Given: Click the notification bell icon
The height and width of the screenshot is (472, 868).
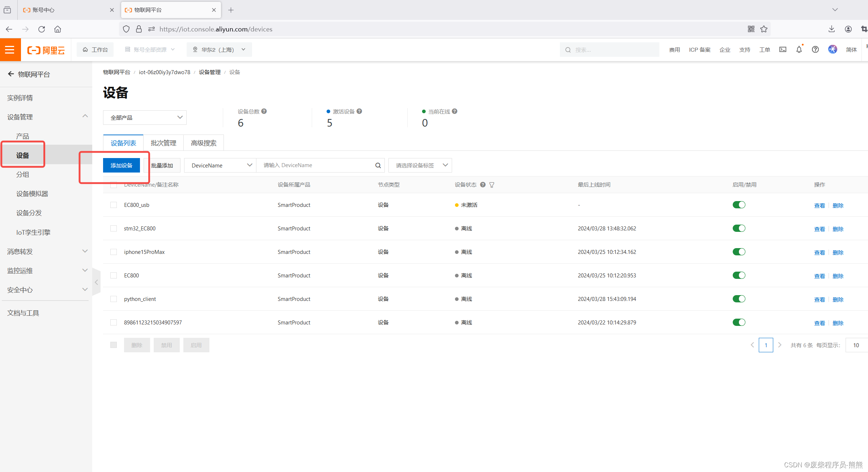Looking at the screenshot, I should pos(799,50).
